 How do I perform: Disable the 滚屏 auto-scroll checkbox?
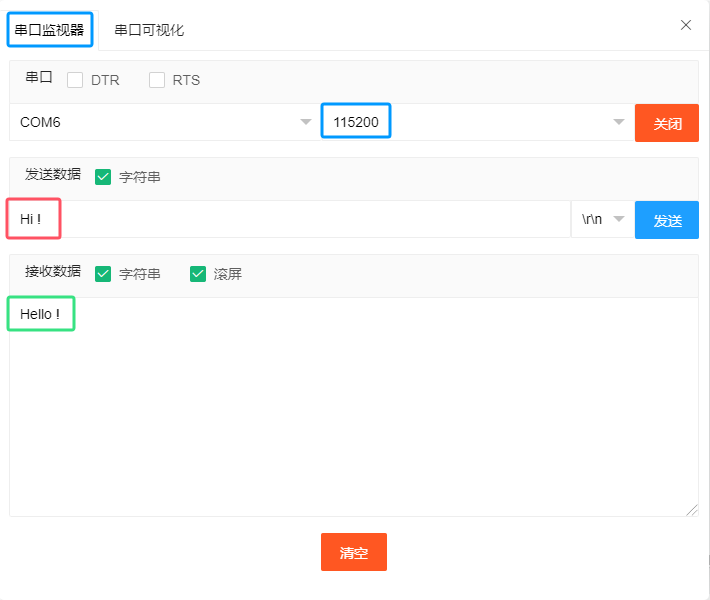point(198,273)
